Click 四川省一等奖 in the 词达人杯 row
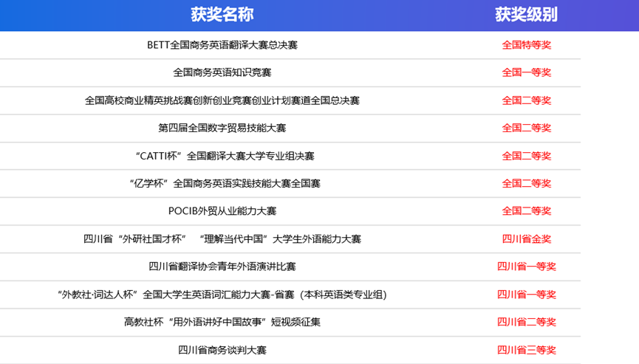Viewport: 639px width, 364px height. 526,295
